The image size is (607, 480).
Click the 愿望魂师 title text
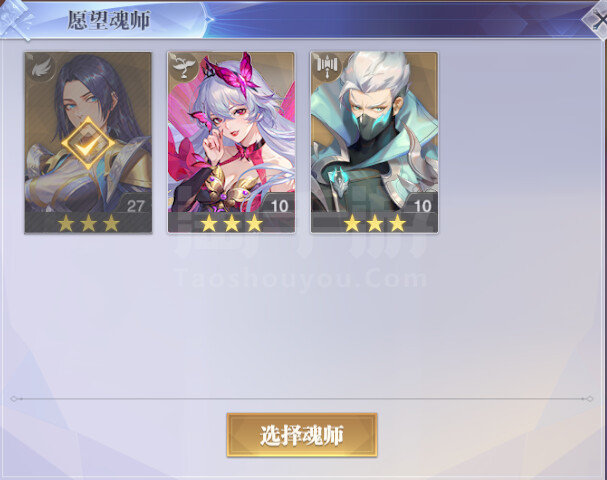pos(108,21)
